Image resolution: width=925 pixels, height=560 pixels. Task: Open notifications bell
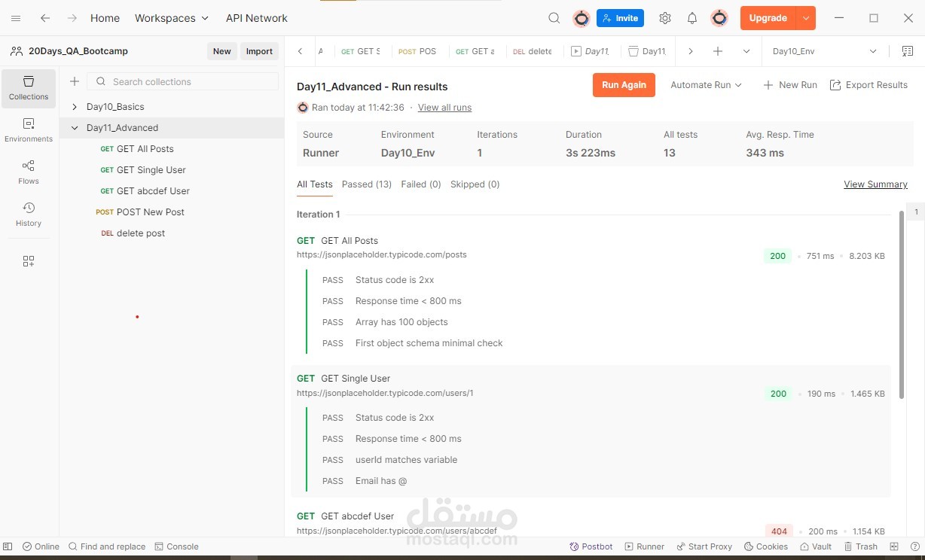click(x=691, y=18)
